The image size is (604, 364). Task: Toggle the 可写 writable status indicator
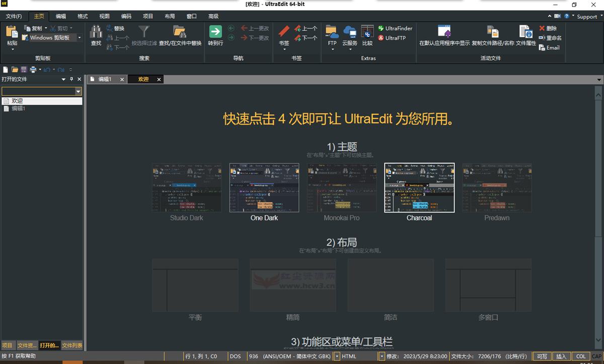(542, 356)
